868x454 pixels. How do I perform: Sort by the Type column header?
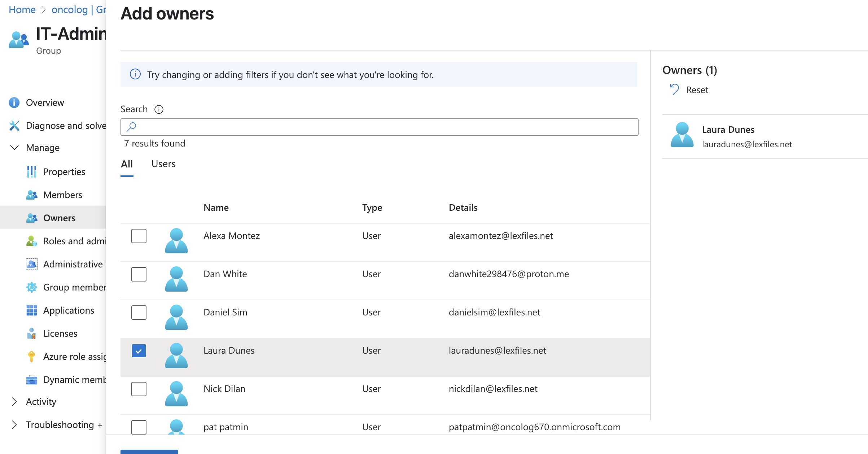click(372, 208)
